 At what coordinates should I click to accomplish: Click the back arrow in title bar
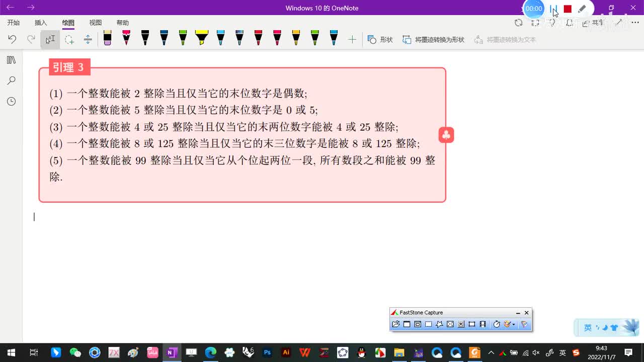click(10, 8)
